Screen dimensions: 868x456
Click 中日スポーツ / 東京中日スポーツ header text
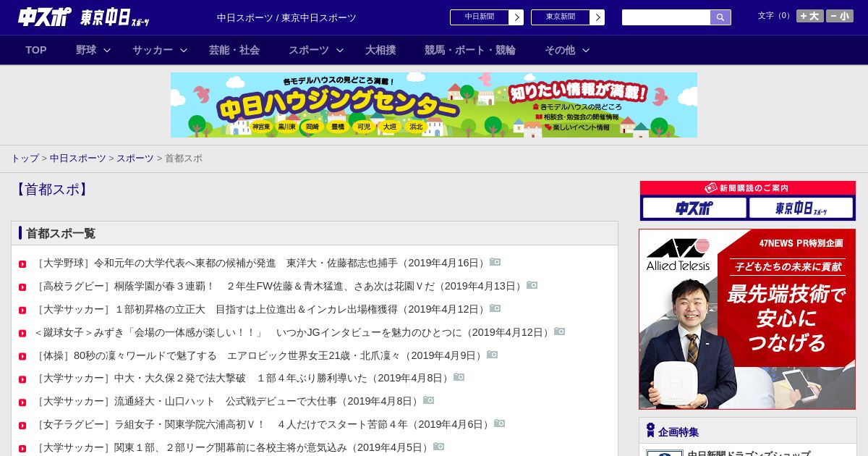point(286,17)
